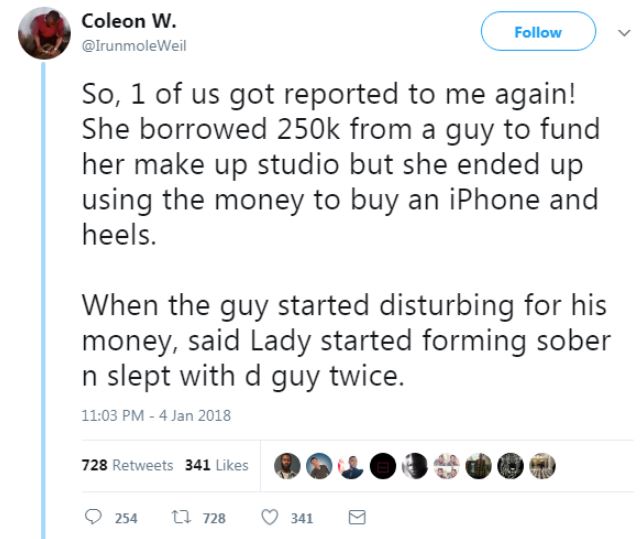Click the fifth liker avatar in the row
Screen dimensions: 643x539
(416, 465)
